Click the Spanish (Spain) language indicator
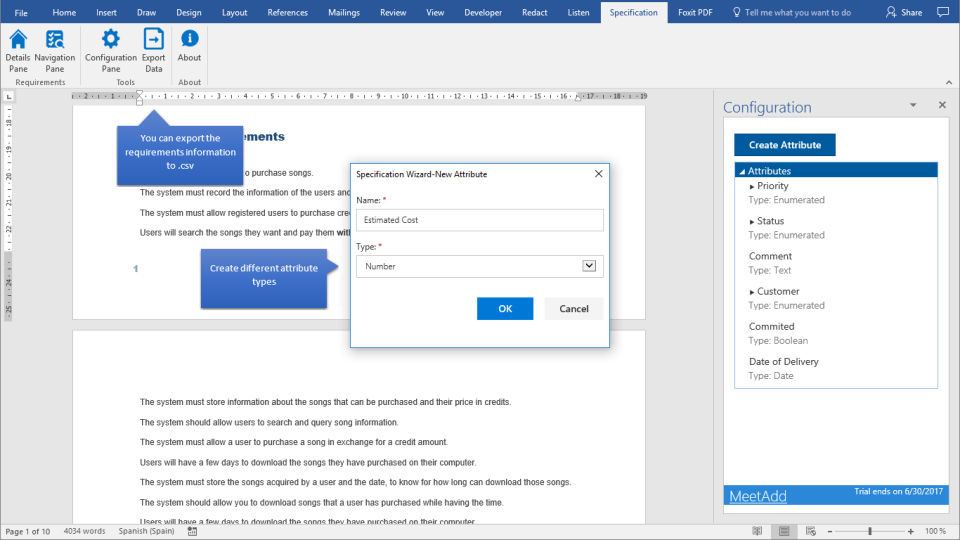This screenshot has height=540, width=960. click(146, 531)
